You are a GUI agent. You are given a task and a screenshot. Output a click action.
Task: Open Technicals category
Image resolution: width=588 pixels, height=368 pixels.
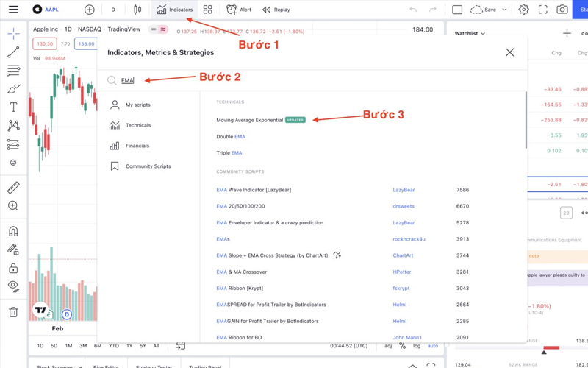[x=130, y=125]
